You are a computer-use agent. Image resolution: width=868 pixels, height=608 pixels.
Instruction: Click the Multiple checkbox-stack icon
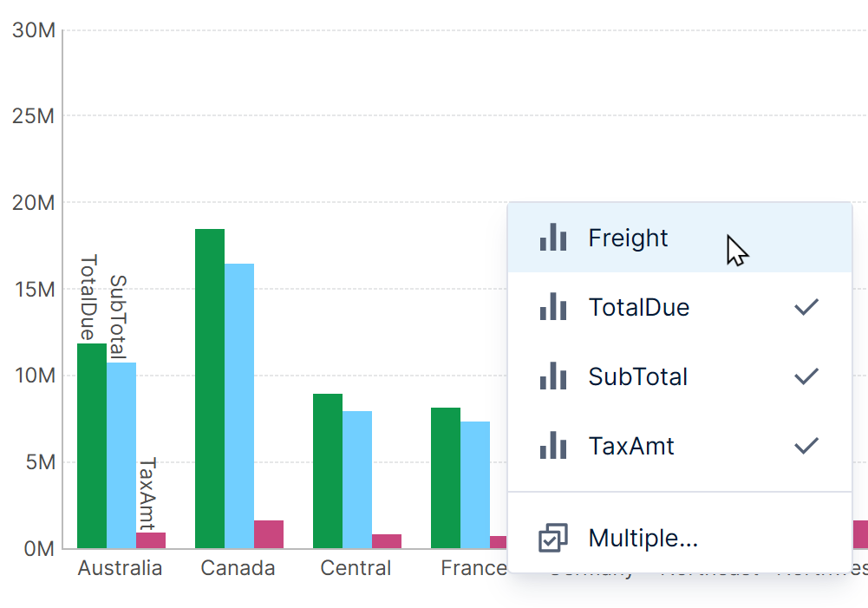pos(552,538)
